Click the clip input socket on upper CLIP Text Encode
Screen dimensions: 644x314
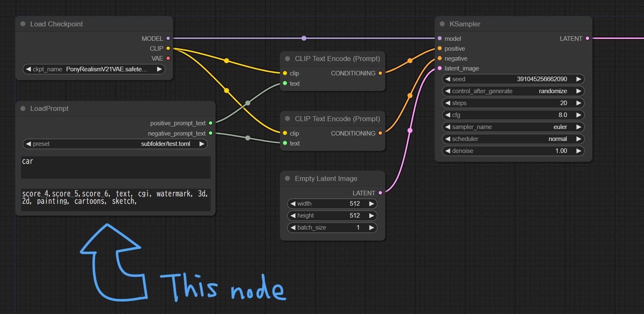click(x=285, y=73)
